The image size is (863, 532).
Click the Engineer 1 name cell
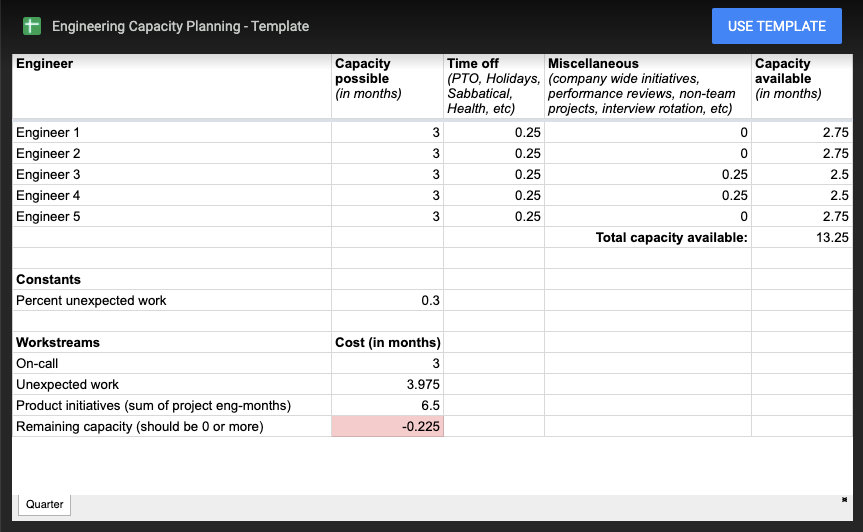(172, 133)
